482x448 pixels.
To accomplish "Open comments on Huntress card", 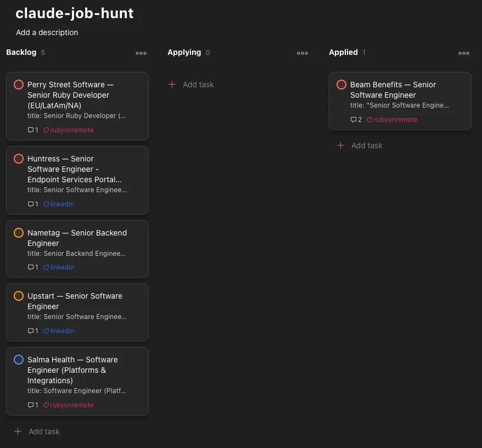I will pos(33,204).
